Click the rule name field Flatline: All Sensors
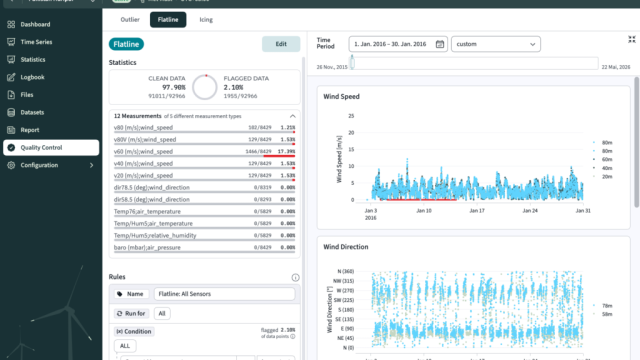 click(x=224, y=294)
